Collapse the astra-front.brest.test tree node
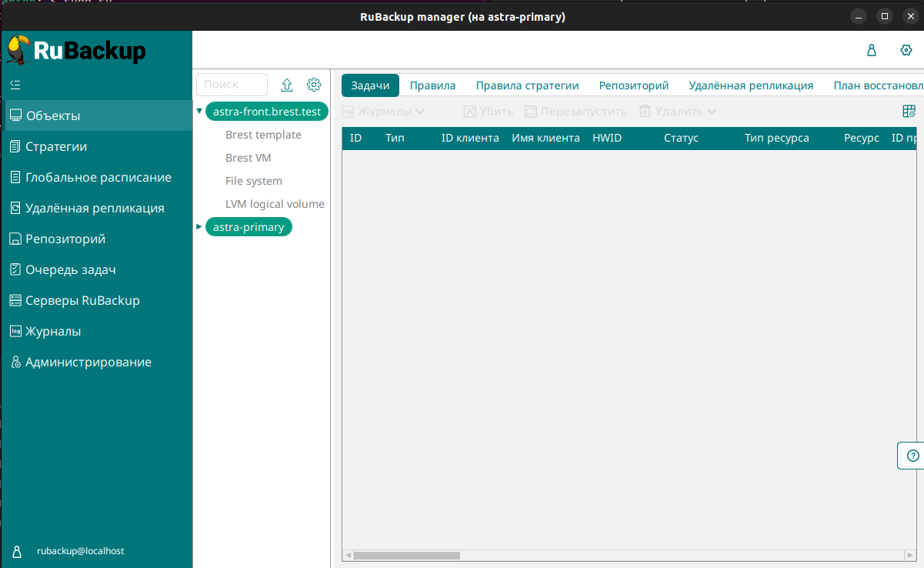The width and height of the screenshot is (924, 568). pos(199,112)
